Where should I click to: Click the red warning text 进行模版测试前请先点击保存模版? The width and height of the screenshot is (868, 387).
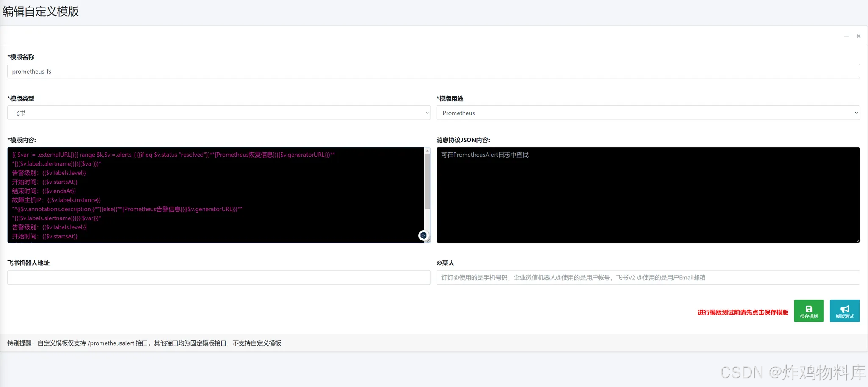[743, 312]
